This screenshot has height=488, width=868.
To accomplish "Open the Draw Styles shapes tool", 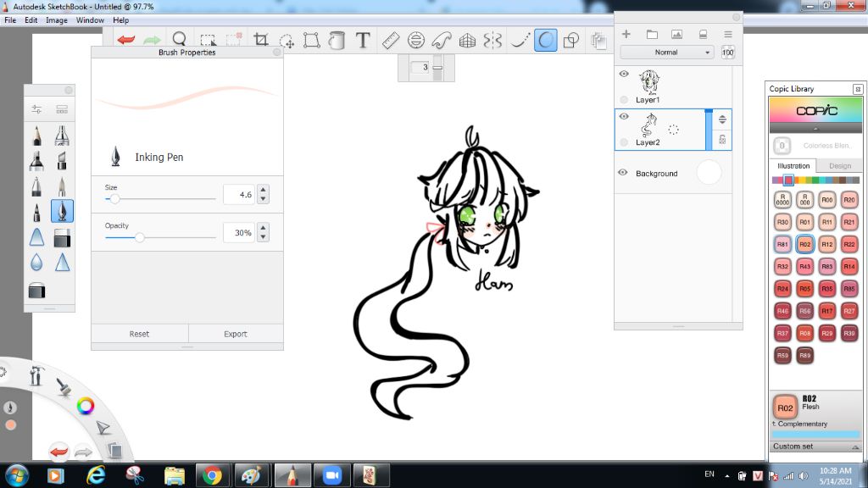I will 570,41.
